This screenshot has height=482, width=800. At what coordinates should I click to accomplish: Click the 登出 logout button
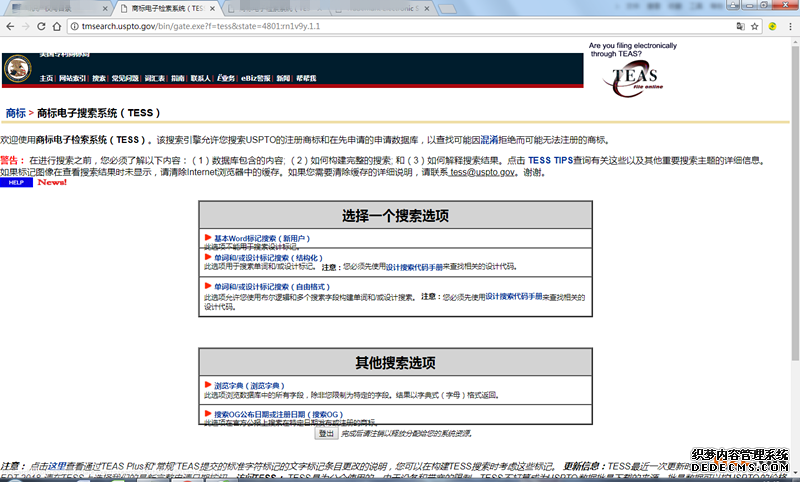pyautogui.click(x=326, y=434)
